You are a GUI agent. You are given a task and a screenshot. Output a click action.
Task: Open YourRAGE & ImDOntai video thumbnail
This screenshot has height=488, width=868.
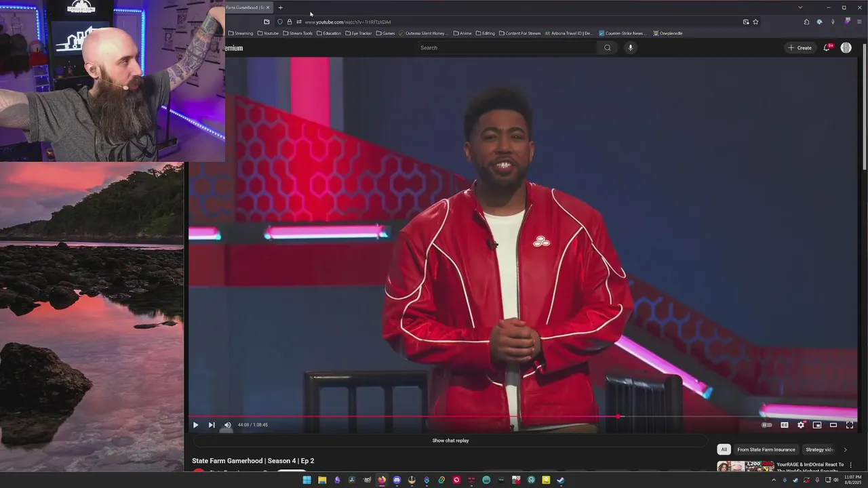click(x=745, y=466)
